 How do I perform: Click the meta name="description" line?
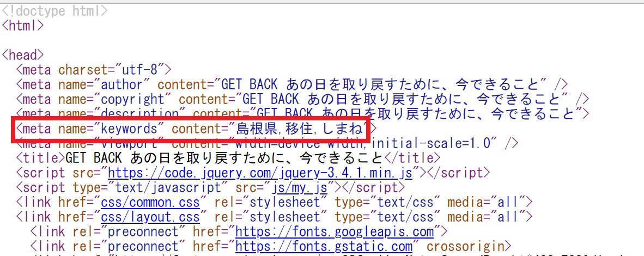coord(303,113)
